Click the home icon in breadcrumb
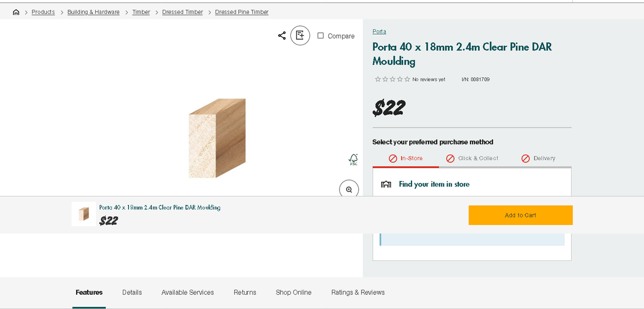Screen dimensions: 644x309 click(x=16, y=12)
